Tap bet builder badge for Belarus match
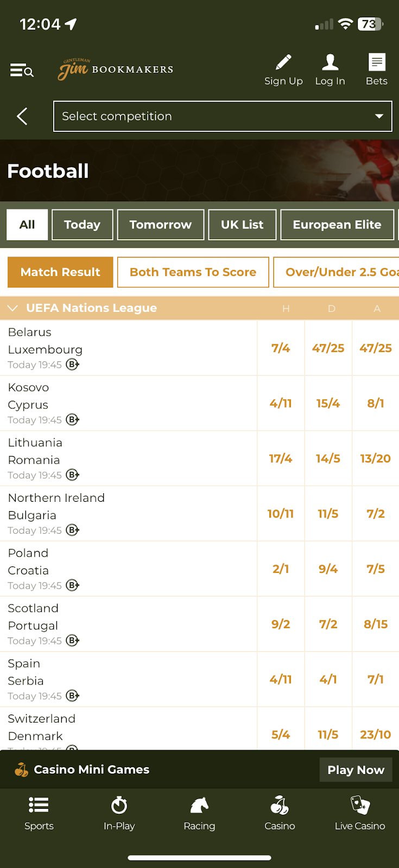The image size is (399, 868). click(73, 365)
